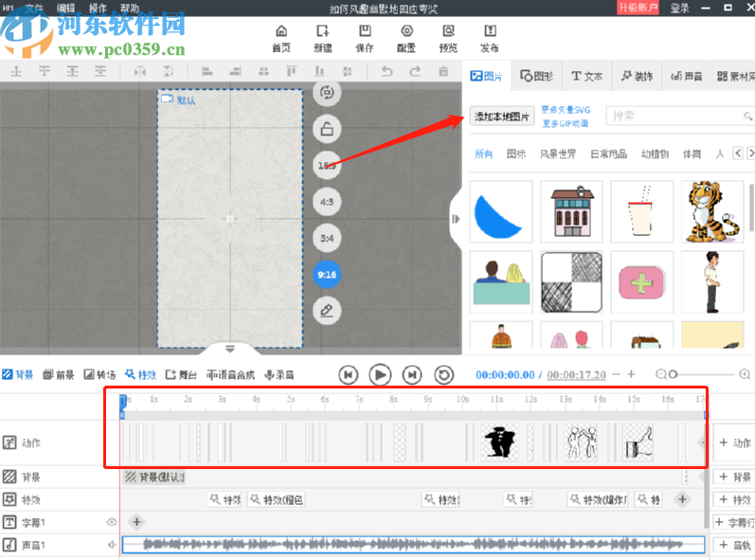Image resolution: width=755 pixels, height=560 pixels.
Task: Choose the pink plus button thumbnail
Action: [642, 282]
